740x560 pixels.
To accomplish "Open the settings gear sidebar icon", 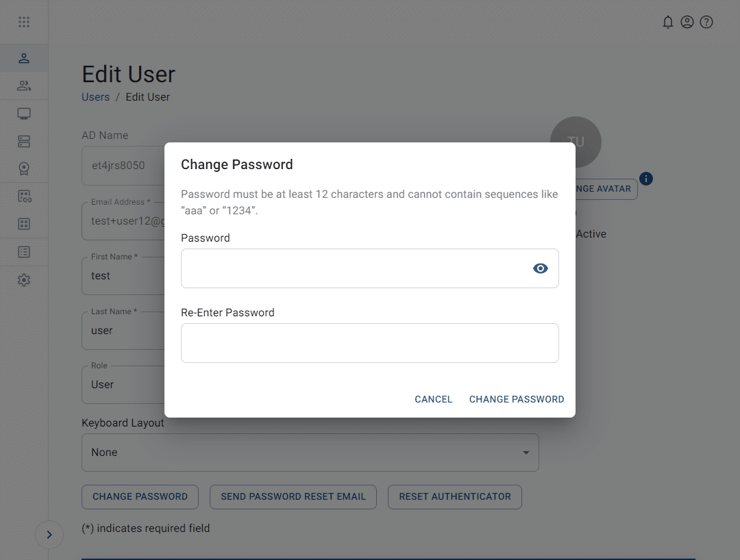I will pyautogui.click(x=24, y=280).
